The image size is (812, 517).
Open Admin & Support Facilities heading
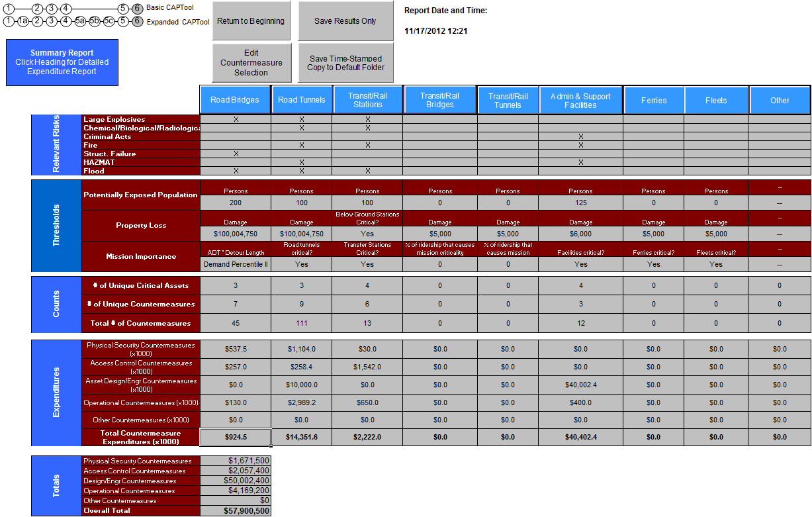[580, 100]
